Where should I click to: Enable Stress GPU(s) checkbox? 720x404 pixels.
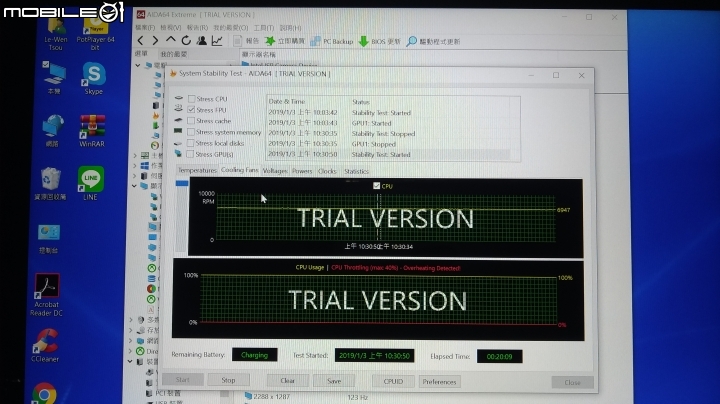pos(190,154)
